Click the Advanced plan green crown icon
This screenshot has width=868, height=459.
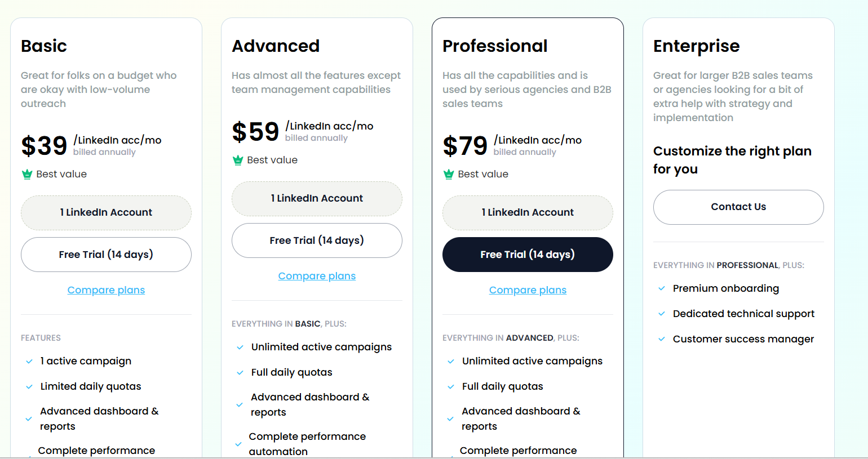coord(238,160)
